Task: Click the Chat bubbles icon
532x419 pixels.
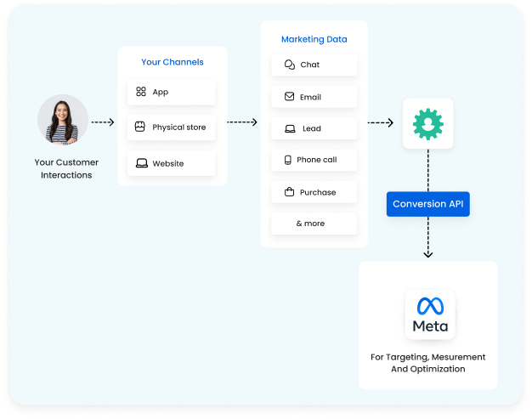Action: point(290,65)
